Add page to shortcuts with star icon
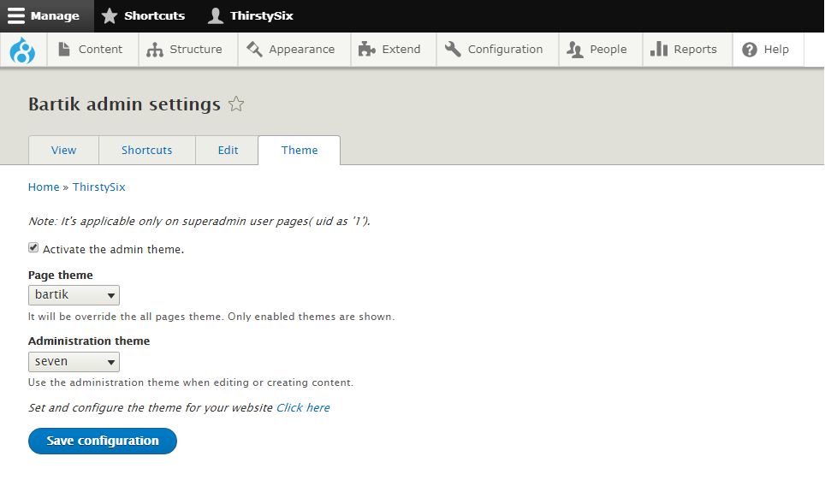This screenshot has width=825, height=504. [x=236, y=104]
